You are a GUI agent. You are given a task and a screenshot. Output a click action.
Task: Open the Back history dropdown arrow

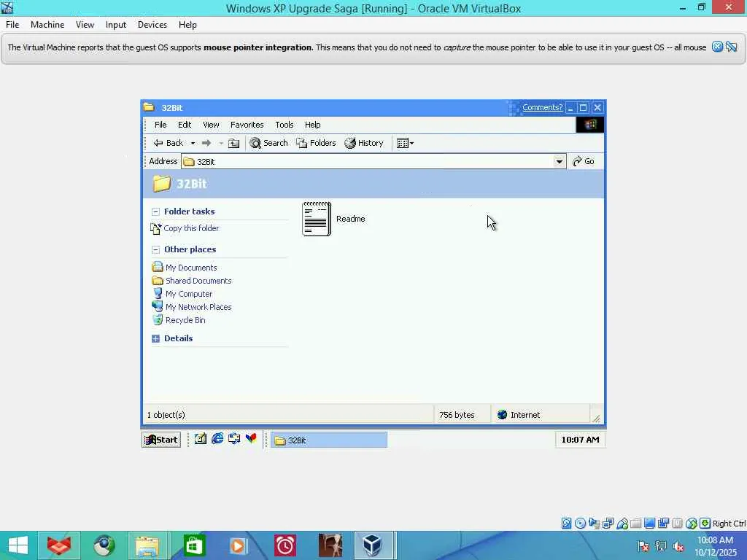coord(193,143)
